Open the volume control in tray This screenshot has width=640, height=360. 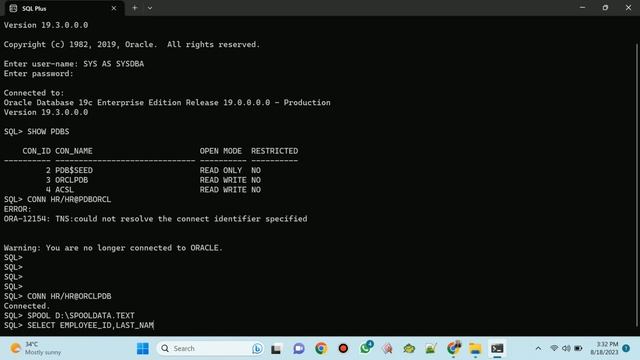point(566,348)
